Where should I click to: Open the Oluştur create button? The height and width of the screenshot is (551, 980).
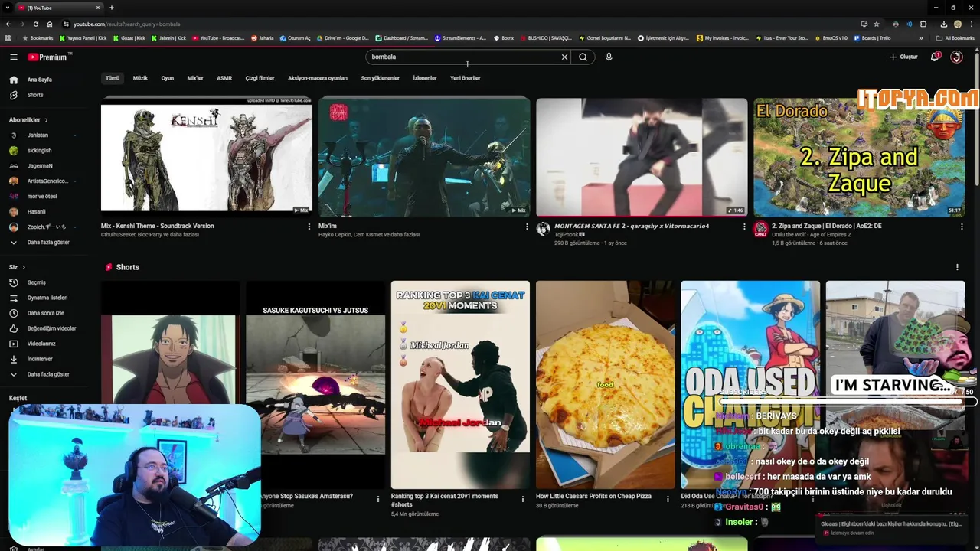tap(903, 57)
